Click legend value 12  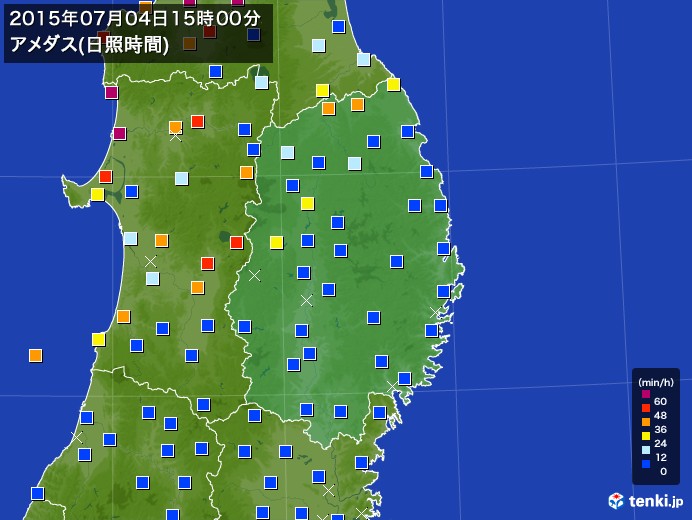click(661, 457)
